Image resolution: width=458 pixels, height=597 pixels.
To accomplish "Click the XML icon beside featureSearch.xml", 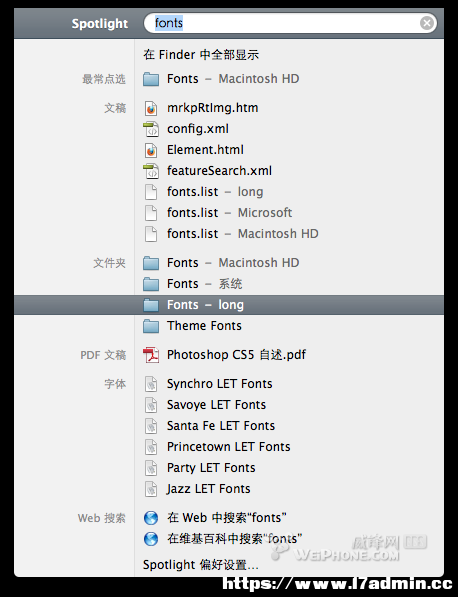I will [151, 171].
